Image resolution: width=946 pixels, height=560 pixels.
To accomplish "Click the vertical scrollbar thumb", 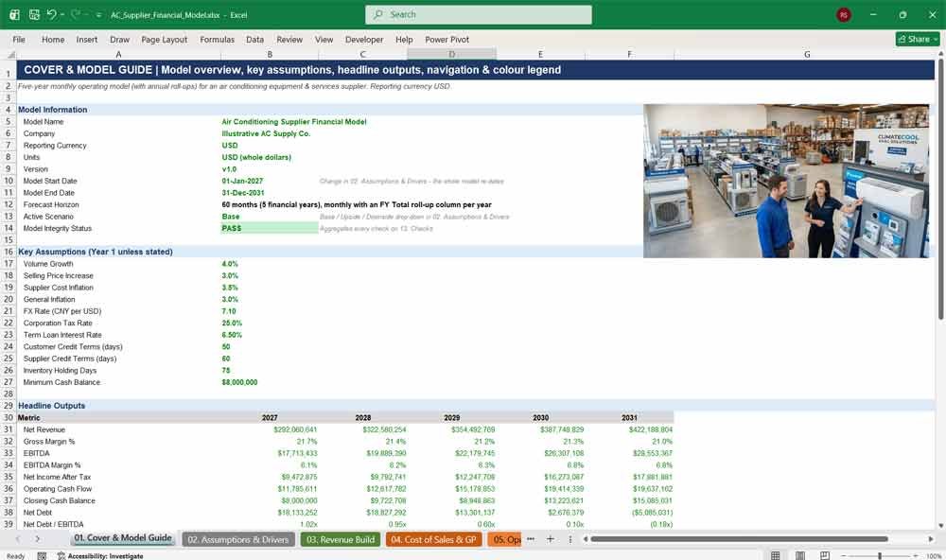I will pyautogui.click(x=940, y=189).
